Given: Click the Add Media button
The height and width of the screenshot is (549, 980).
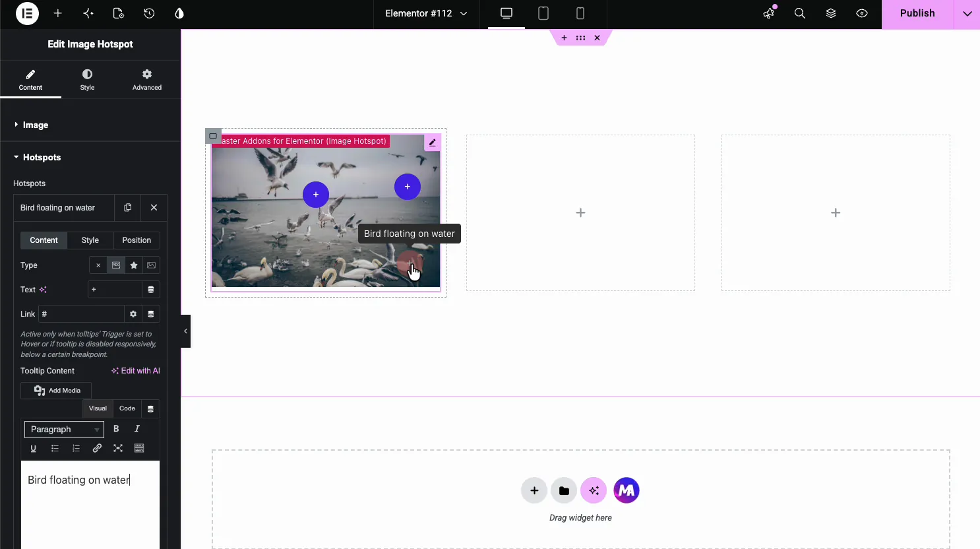Looking at the screenshot, I should 56,391.
